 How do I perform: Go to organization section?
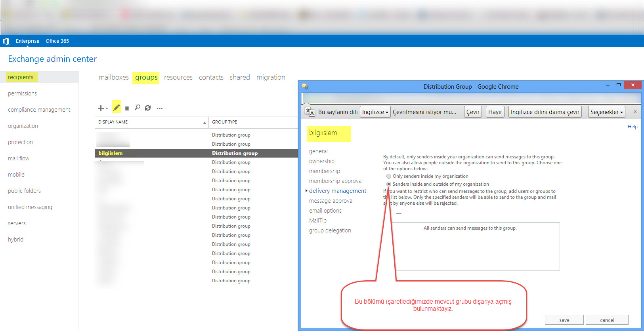coord(23,126)
